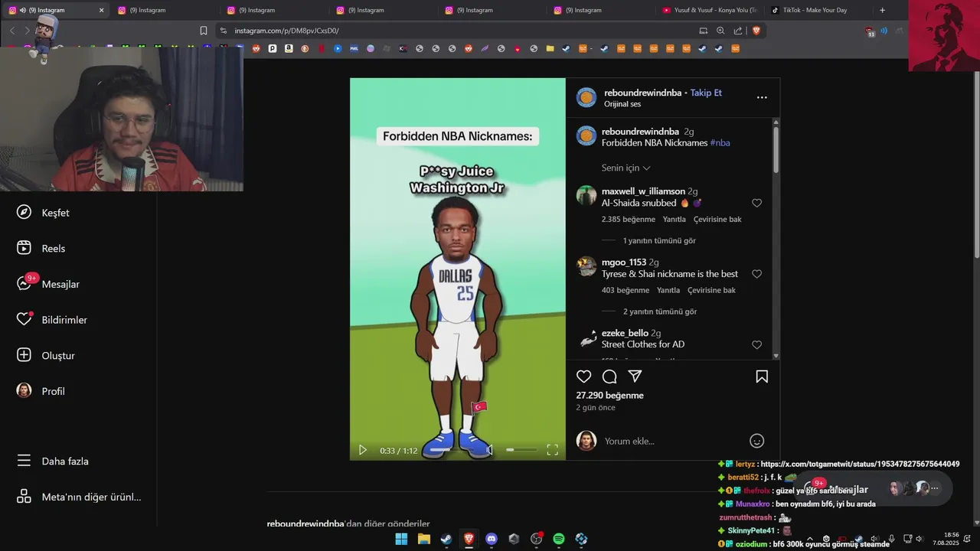Open Windows Start menu
The height and width of the screenshot is (551, 980).
(401, 539)
